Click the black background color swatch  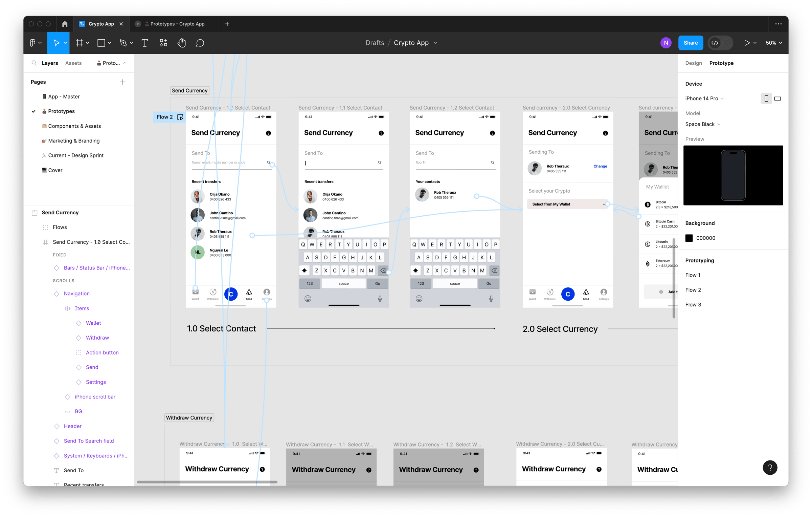[x=689, y=238]
